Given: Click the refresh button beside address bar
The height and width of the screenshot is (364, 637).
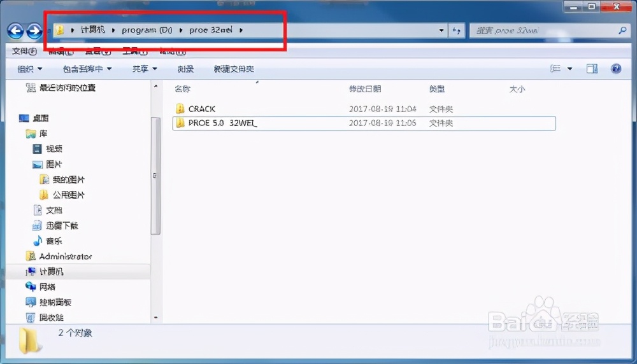Looking at the screenshot, I should (457, 31).
